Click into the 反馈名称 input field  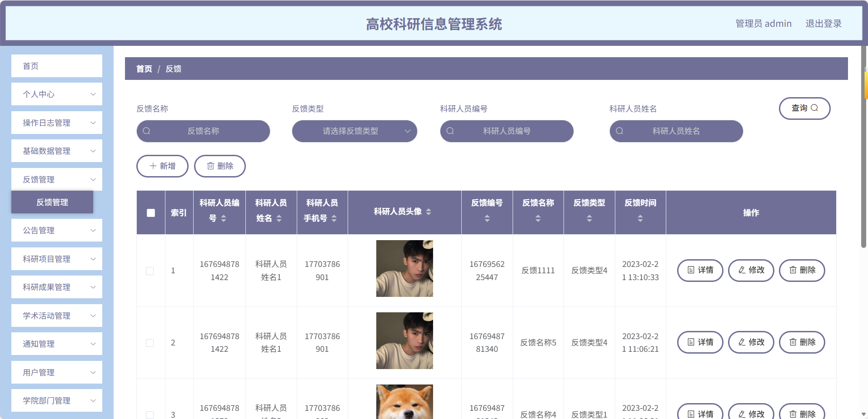pyautogui.click(x=203, y=131)
